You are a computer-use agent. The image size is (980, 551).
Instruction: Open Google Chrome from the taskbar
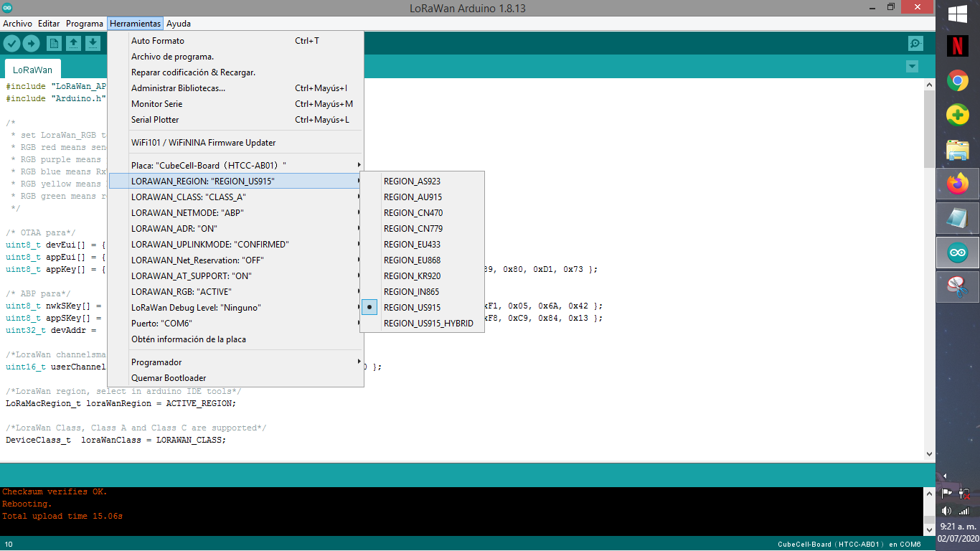958,81
